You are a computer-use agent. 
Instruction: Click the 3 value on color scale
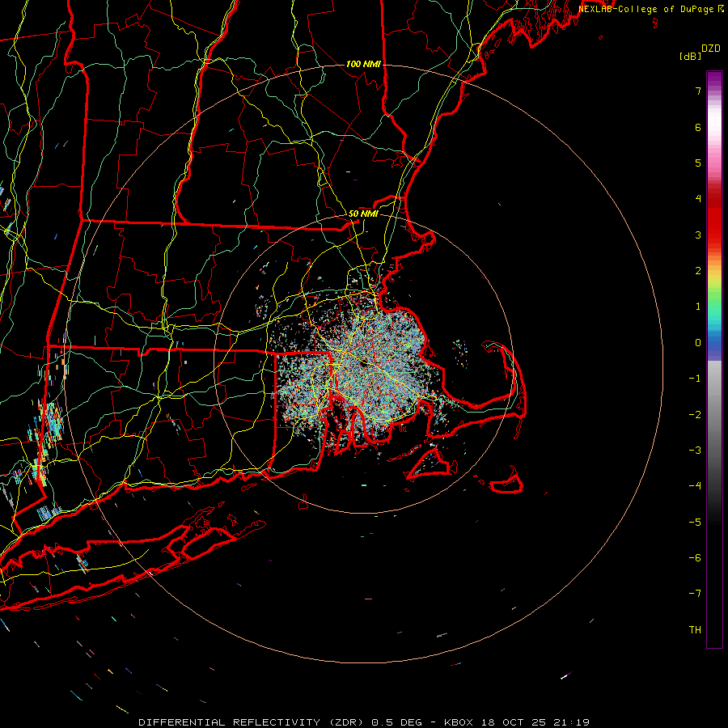tap(698, 235)
